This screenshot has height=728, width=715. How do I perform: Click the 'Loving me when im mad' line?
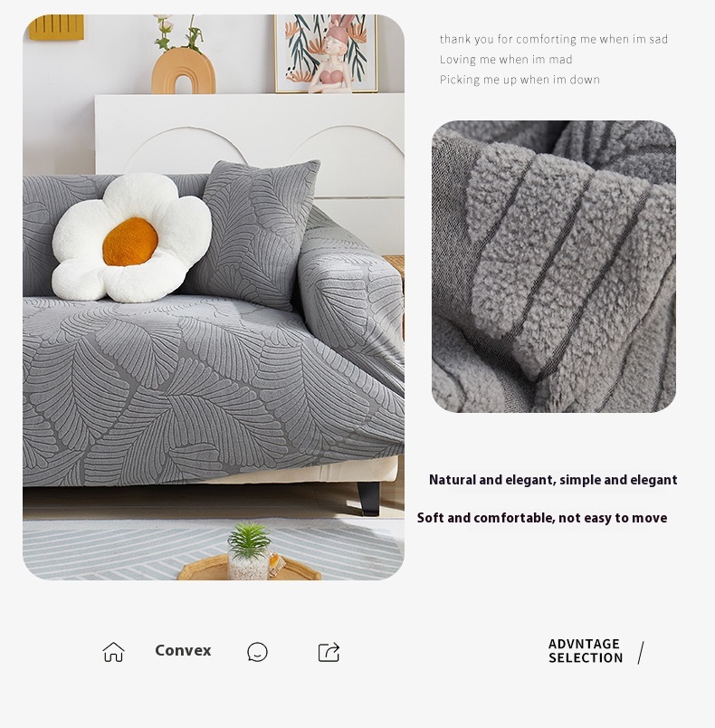pos(506,60)
